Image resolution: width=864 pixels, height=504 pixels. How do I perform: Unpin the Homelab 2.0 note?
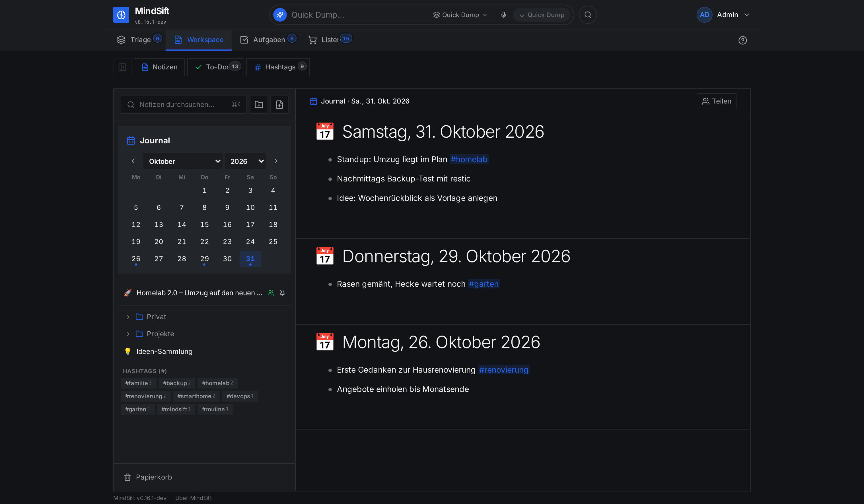pos(282,293)
